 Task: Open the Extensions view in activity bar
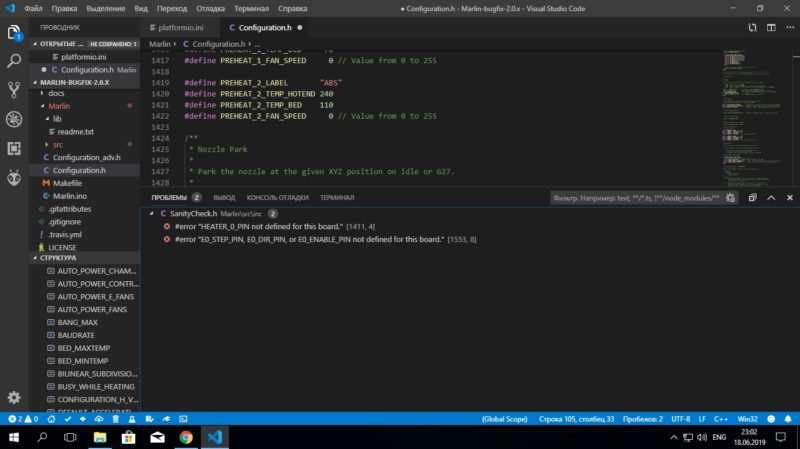click(14, 148)
